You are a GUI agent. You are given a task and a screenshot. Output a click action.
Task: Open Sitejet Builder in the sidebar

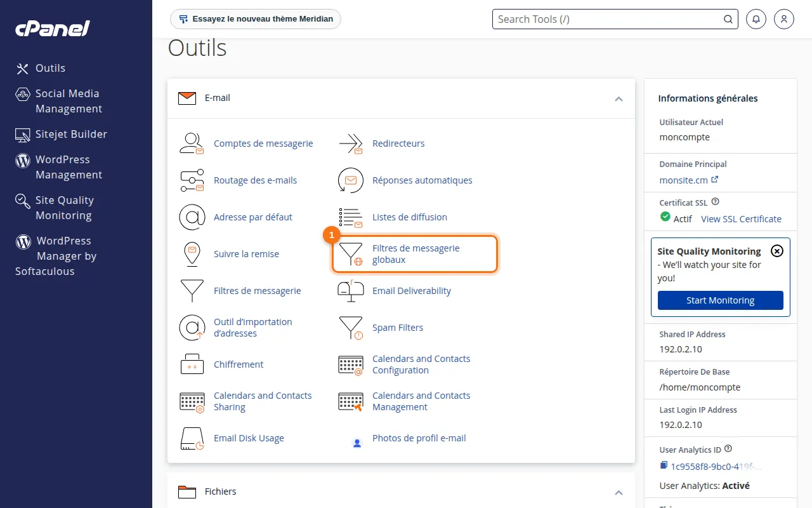(61, 134)
